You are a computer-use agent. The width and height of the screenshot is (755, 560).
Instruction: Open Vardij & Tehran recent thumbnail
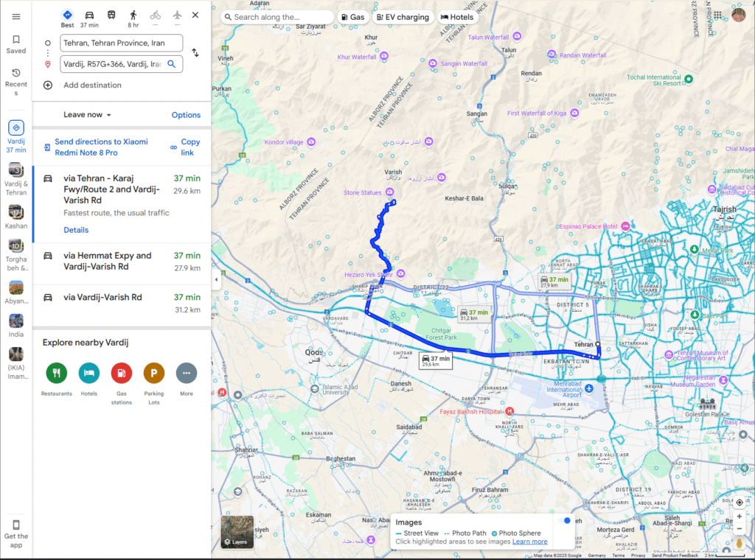pyautogui.click(x=16, y=179)
